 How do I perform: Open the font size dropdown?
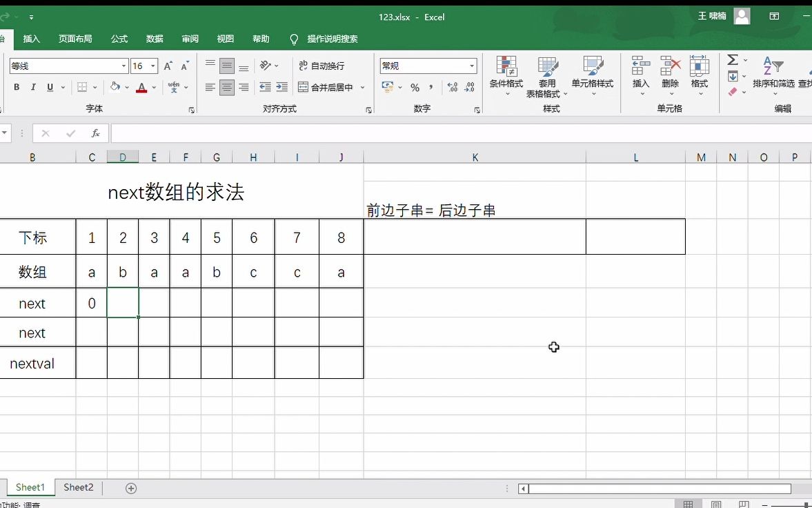coord(151,65)
